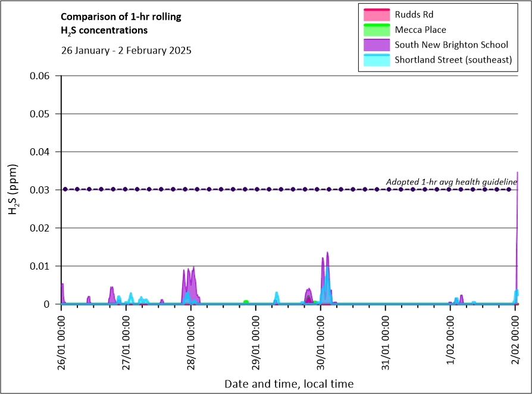The height and width of the screenshot is (394, 532).
Task: Click the South New Brighton School purple swatch
Action: [374, 45]
